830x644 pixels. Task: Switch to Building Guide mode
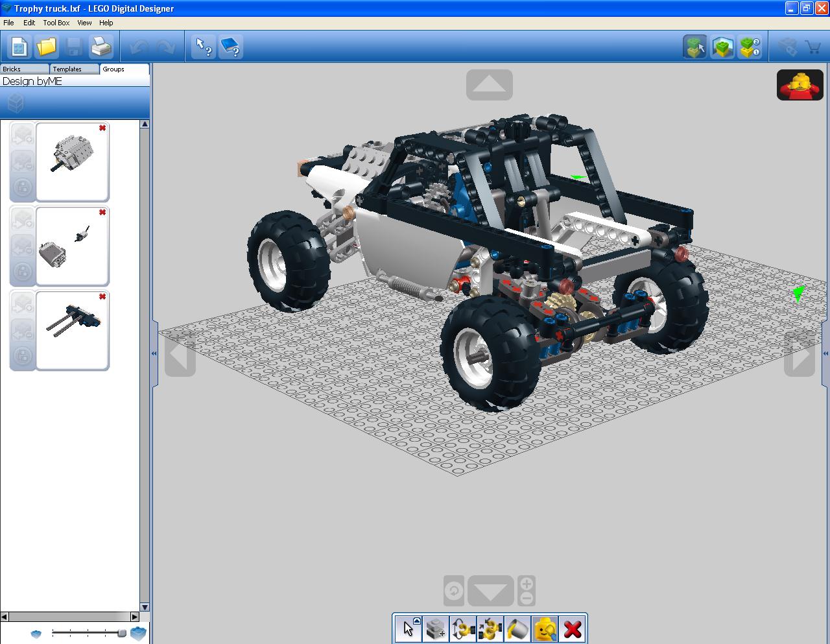pos(750,47)
